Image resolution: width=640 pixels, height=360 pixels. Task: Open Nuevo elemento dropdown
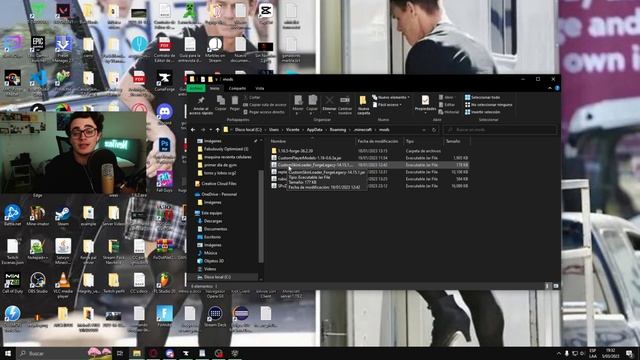(391, 98)
